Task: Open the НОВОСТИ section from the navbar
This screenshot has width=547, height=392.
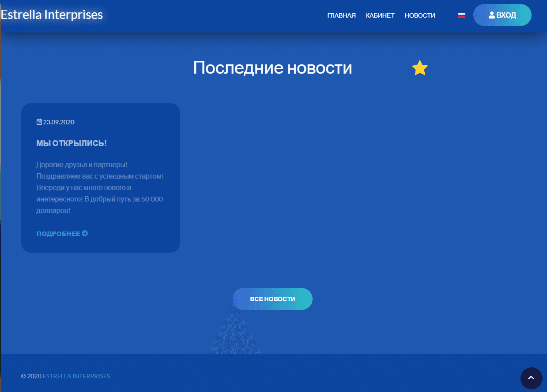Action: pos(419,15)
